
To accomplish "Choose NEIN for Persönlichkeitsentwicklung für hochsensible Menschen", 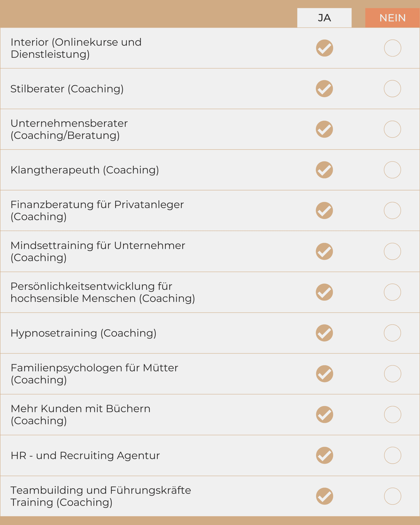I will [392, 292].
